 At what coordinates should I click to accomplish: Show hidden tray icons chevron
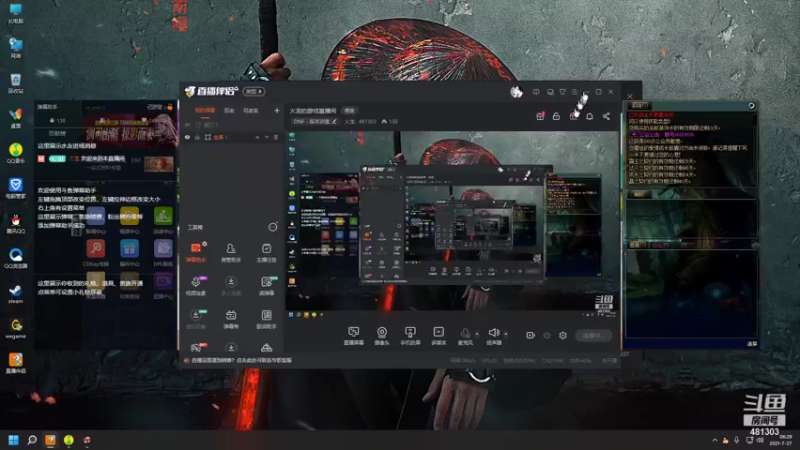[x=714, y=440]
